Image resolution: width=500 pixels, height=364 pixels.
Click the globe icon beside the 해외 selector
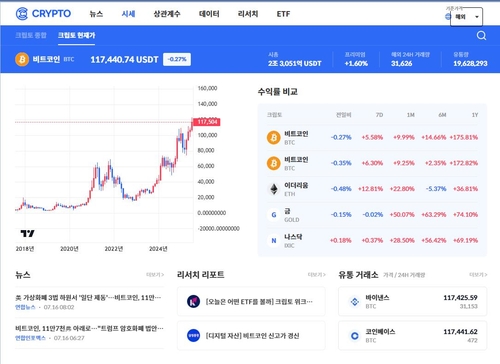(448, 17)
